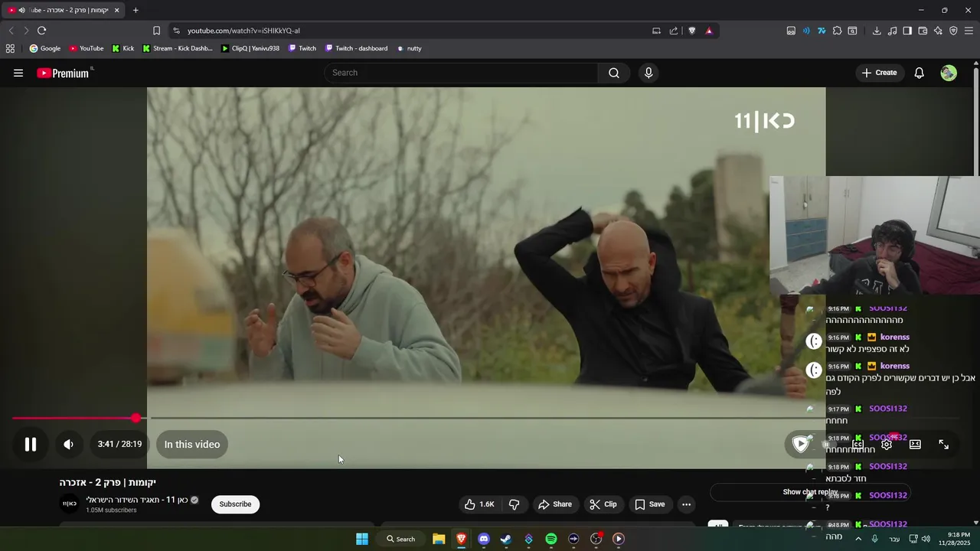Open browser main hamburger menu
Image resolution: width=980 pixels, height=551 pixels.
click(x=969, y=31)
